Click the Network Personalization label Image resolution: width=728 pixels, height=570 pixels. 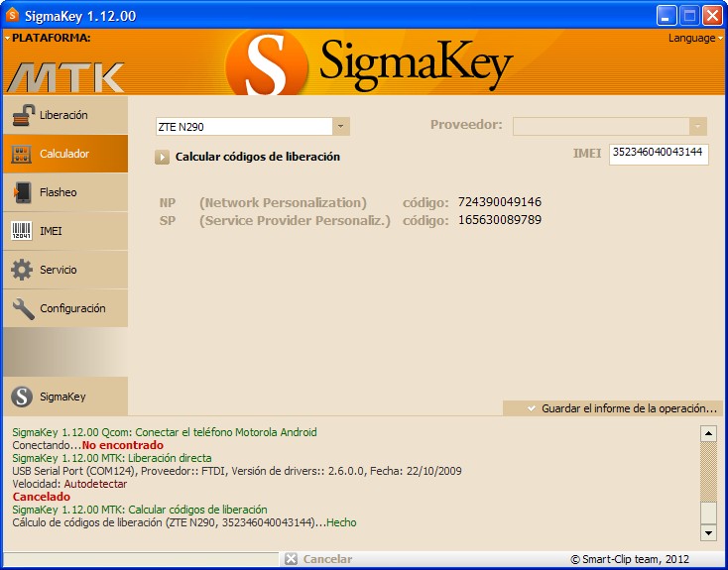283,203
